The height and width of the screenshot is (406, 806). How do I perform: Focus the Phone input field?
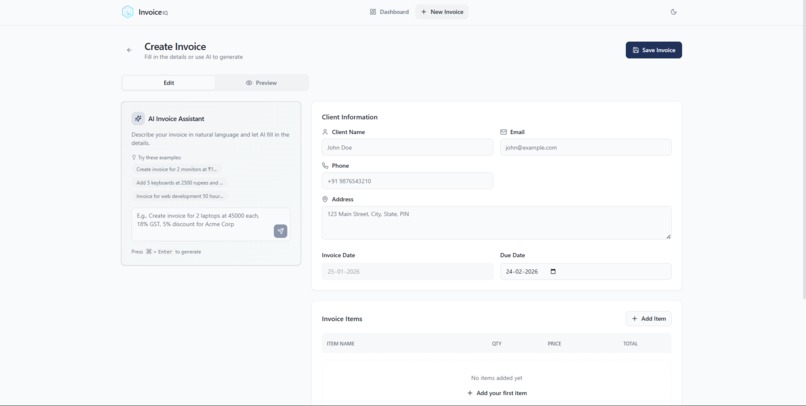click(407, 181)
